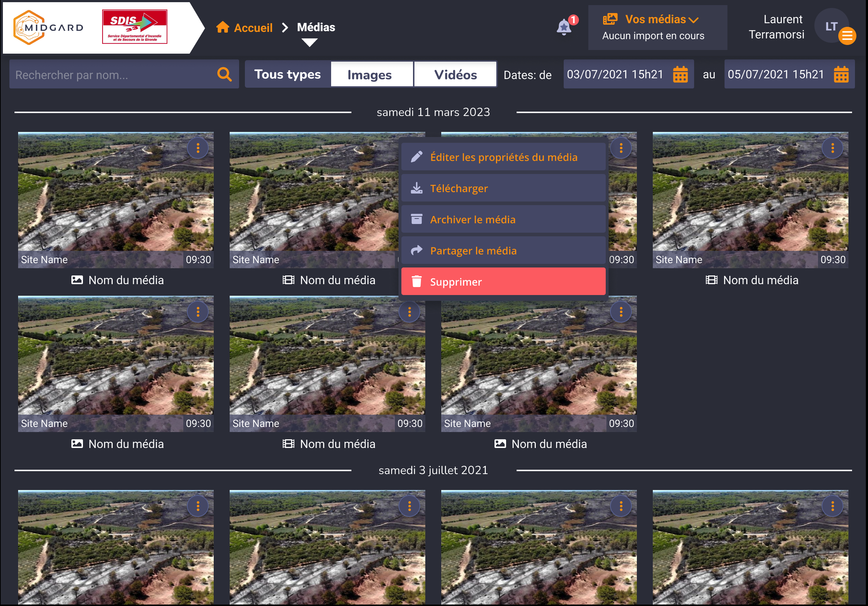The image size is (868, 606).
Task: Open fourth media thumbnail under 11 mars 2023
Action: coord(750,200)
